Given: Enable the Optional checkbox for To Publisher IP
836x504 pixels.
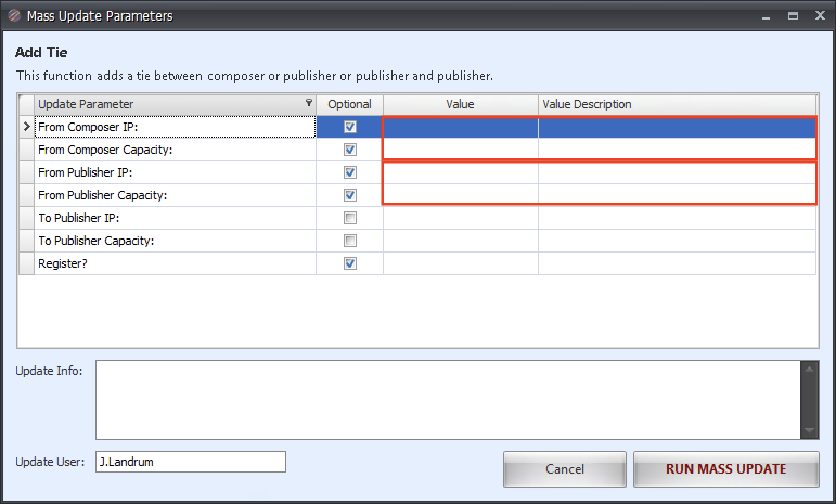Looking at the screenshot, I should 350,218.
